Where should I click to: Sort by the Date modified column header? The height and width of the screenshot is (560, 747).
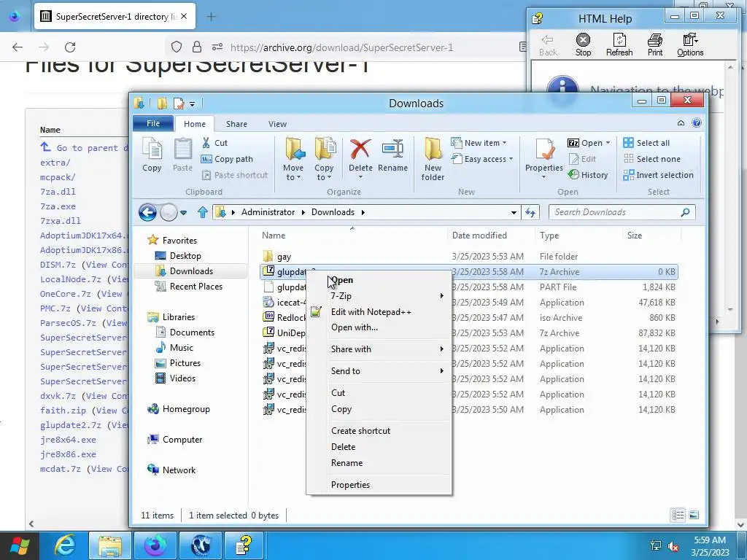pos(479,236)
